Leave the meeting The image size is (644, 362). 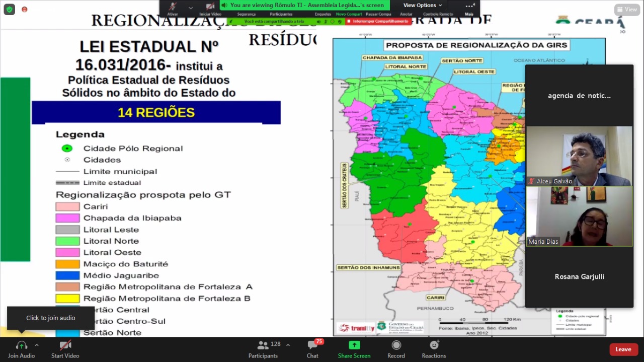click(623, 349)
